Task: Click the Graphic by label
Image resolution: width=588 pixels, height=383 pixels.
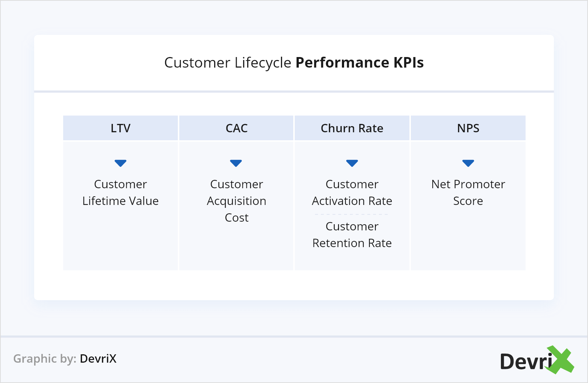Action: click(x=45, y=359)
